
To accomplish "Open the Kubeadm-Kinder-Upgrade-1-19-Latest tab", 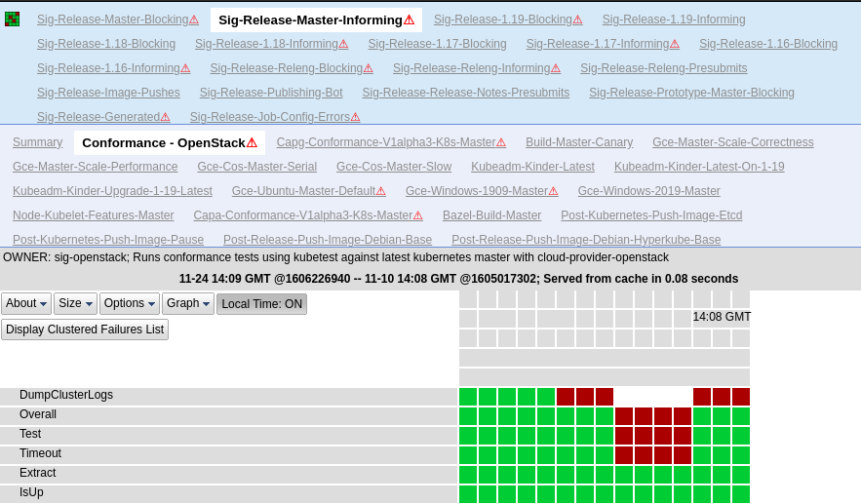I will [x=112, y=191].
